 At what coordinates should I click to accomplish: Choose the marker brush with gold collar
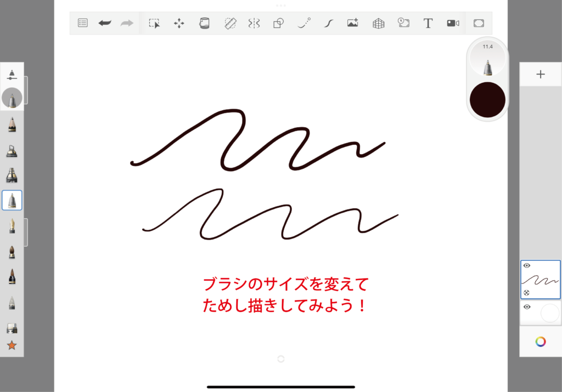coord(12,175)
